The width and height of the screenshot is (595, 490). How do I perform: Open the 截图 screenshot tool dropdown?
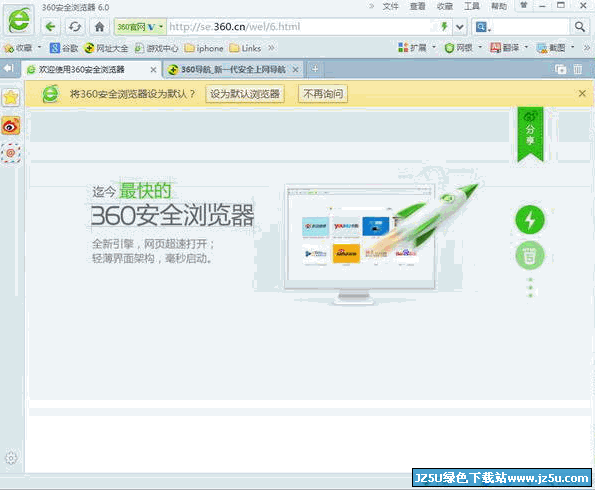[555, 48]
